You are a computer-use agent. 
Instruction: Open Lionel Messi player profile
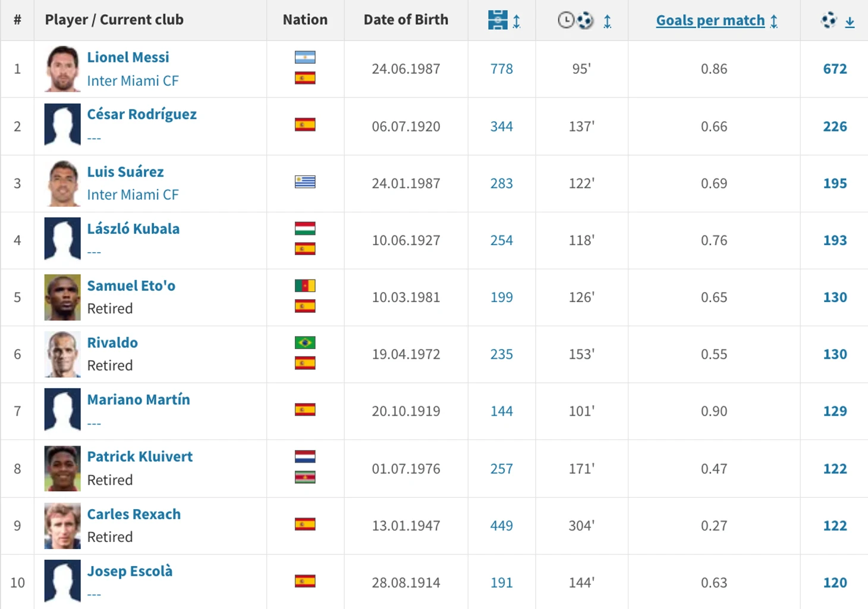(x=128, y=57)
